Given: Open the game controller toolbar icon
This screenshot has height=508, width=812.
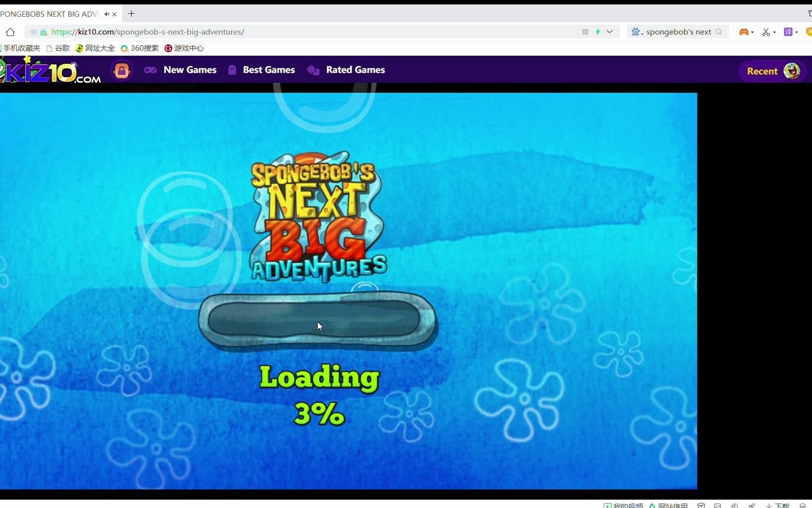Looking at the screenshot, I should pos(744,32).
